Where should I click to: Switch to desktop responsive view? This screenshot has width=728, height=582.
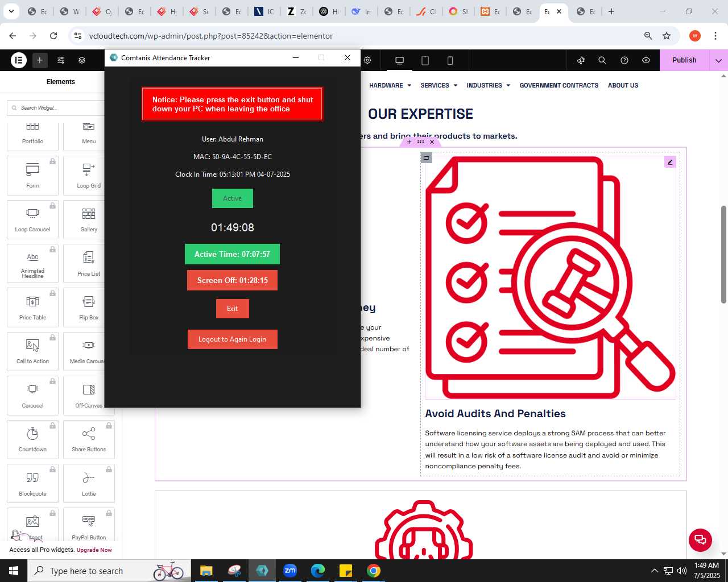tap(399, 60)
